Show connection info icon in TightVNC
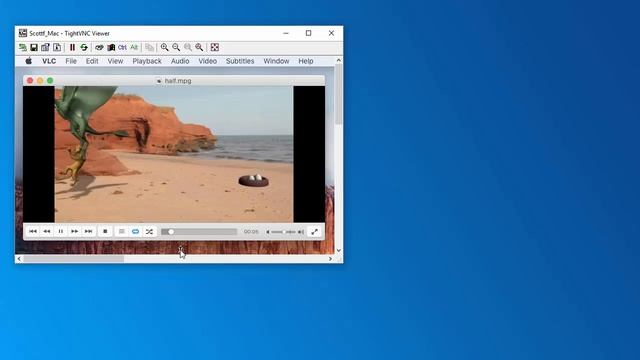640x360 pixels. (57, 47)
